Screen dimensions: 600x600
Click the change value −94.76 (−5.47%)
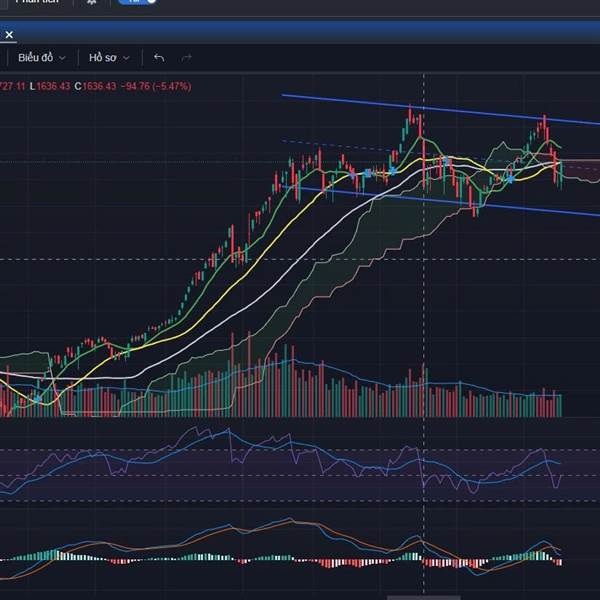(156, 86)
